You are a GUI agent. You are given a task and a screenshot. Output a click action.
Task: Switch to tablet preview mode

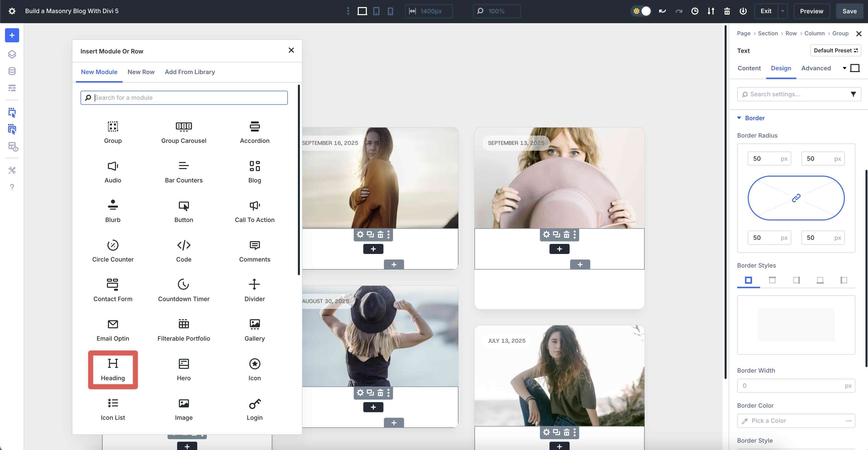(376, 11)
